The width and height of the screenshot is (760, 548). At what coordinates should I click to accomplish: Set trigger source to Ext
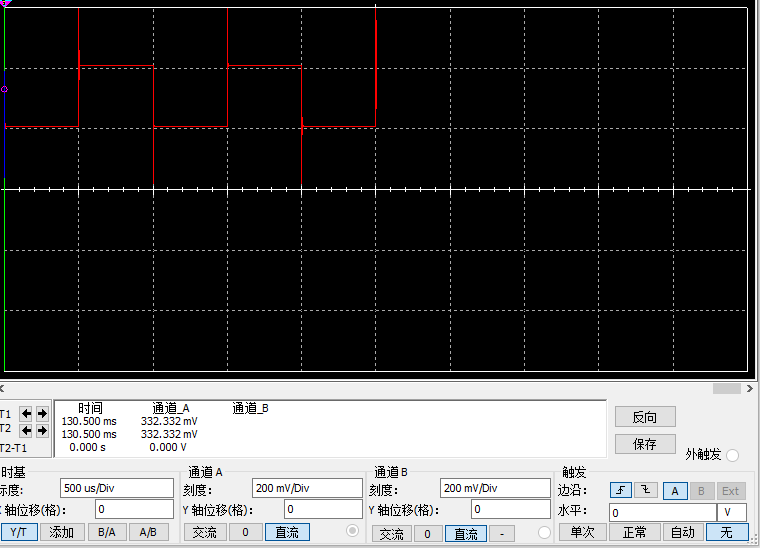point(730,491)
